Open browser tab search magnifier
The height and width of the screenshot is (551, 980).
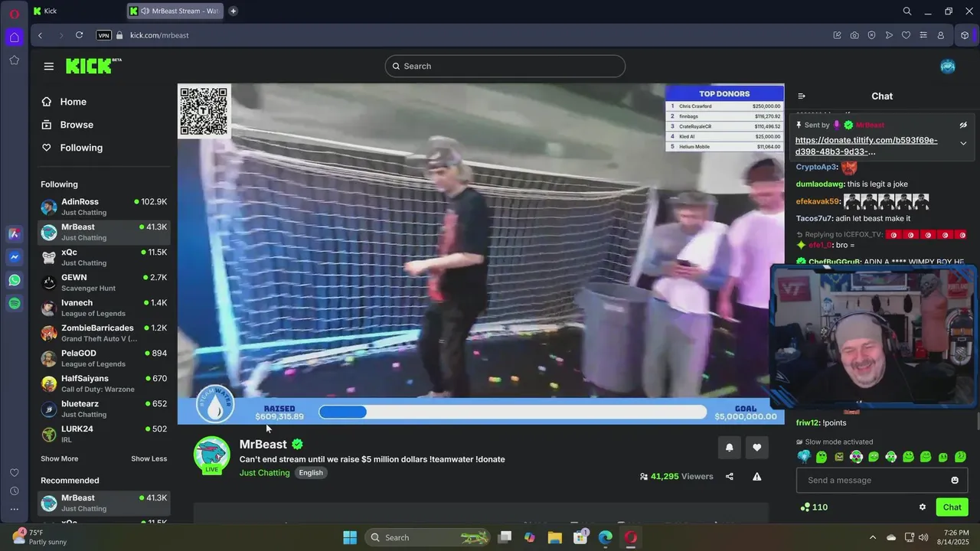click(x=907, y=11)
